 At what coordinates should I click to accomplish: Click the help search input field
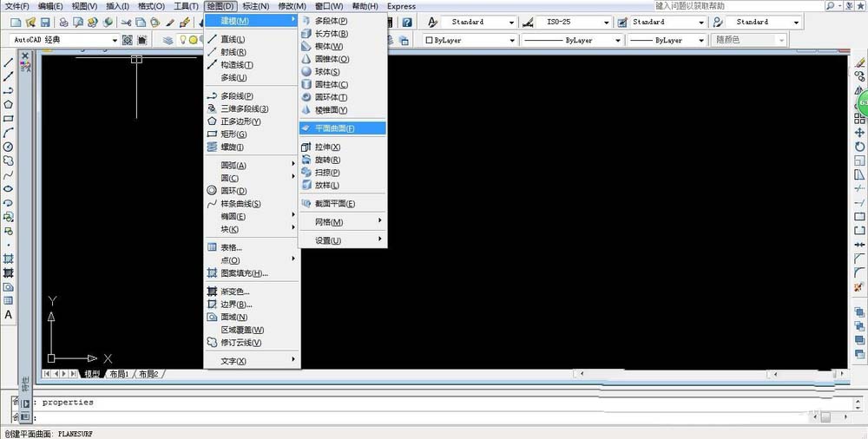pos(739,5)
